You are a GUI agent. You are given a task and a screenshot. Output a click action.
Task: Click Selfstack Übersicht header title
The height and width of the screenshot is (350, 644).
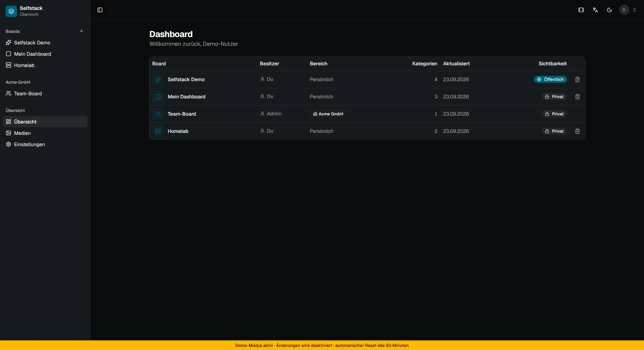31,11
